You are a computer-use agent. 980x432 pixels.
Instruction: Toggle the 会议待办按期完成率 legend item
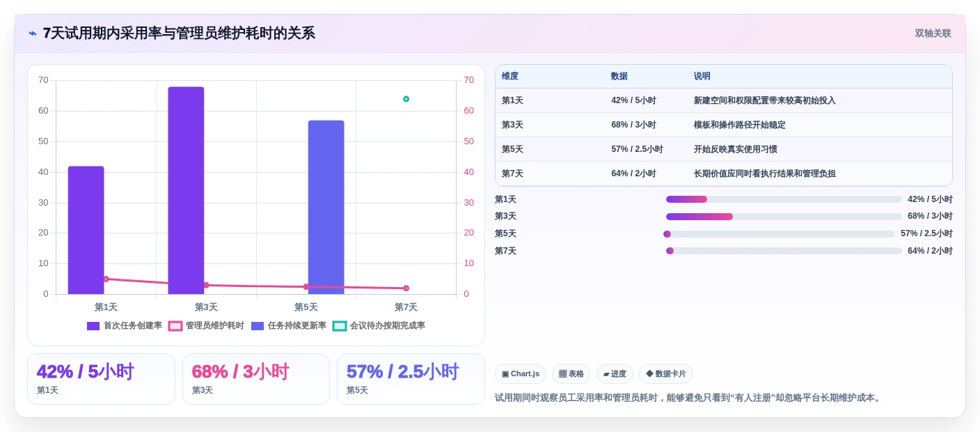point(379,325)
